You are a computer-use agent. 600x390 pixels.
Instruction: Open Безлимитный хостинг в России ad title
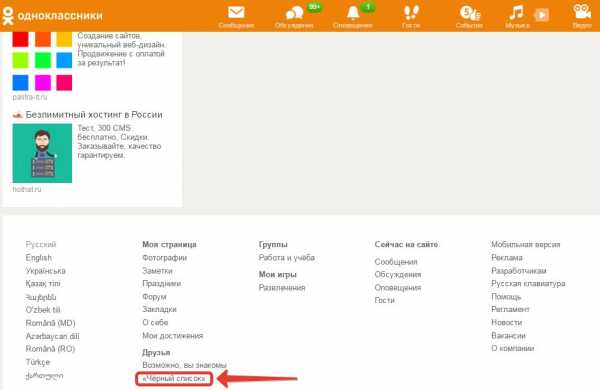coord(94,114)
